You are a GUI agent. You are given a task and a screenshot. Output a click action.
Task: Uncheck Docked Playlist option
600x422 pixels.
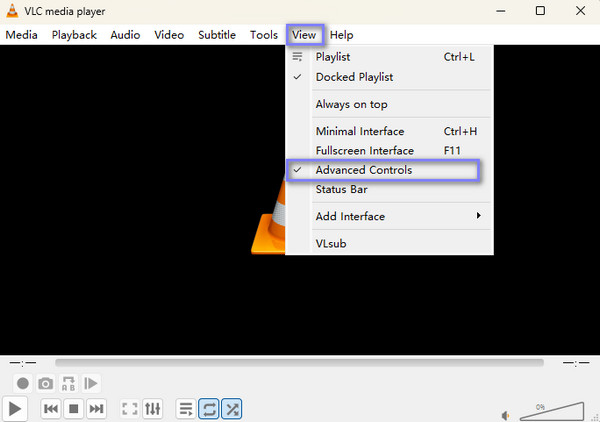click(x=390, y=77)
